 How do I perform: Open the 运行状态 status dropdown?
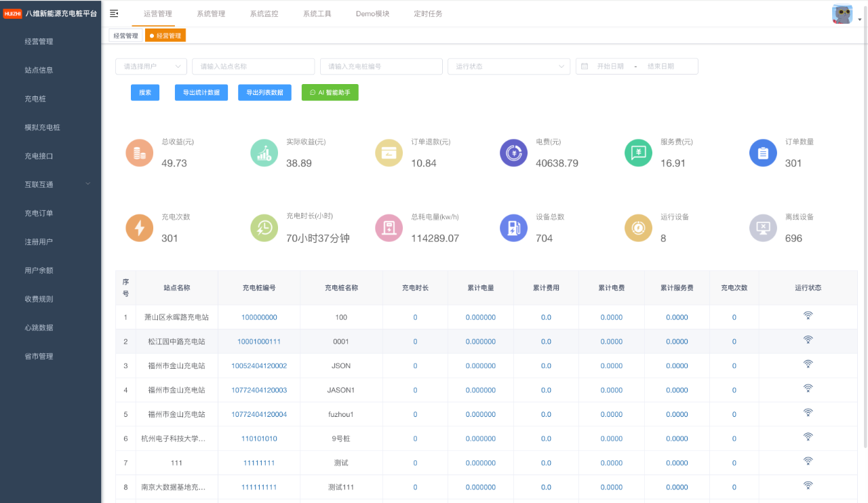click(x=509, y=66)
